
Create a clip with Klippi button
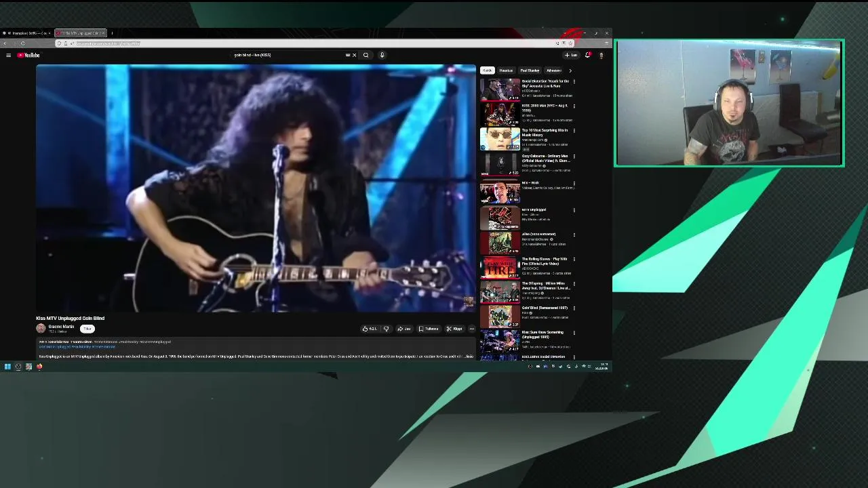tap(454, 329)
